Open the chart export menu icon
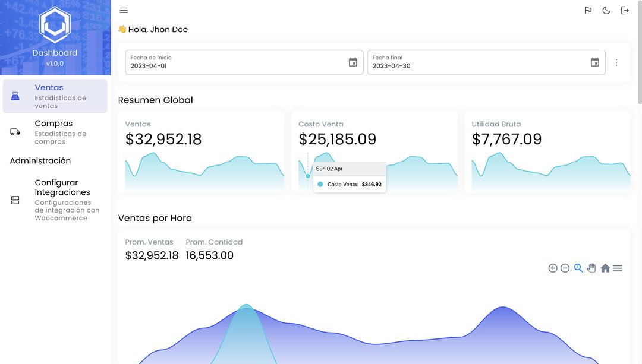The image size is (642, 364). tap(618, 268)
